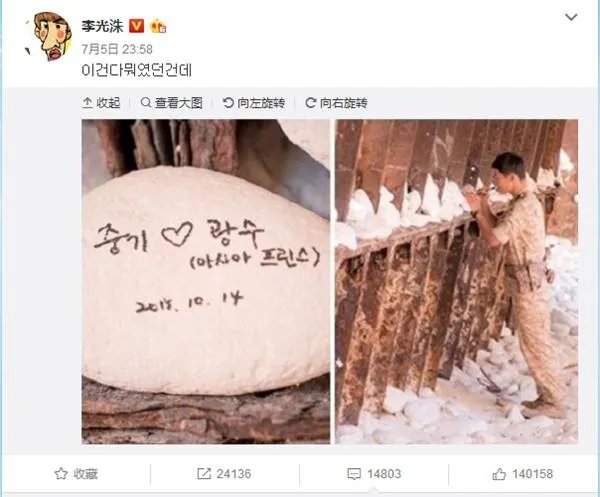Collapse the images with 收起
This screenshot has height=497, width=600.
click(101, 103)
